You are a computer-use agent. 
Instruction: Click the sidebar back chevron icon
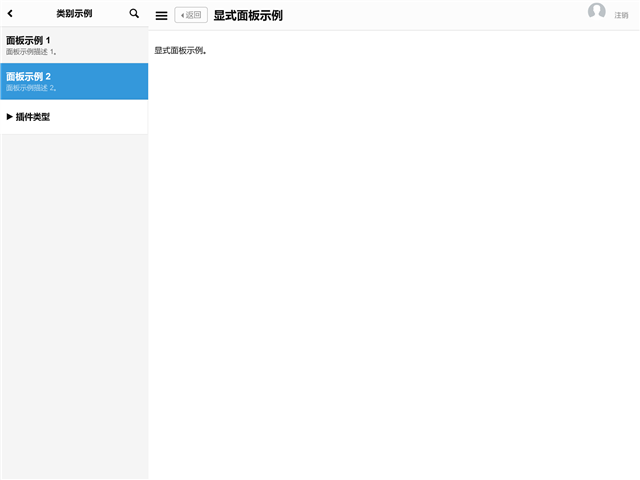(10, 14)
